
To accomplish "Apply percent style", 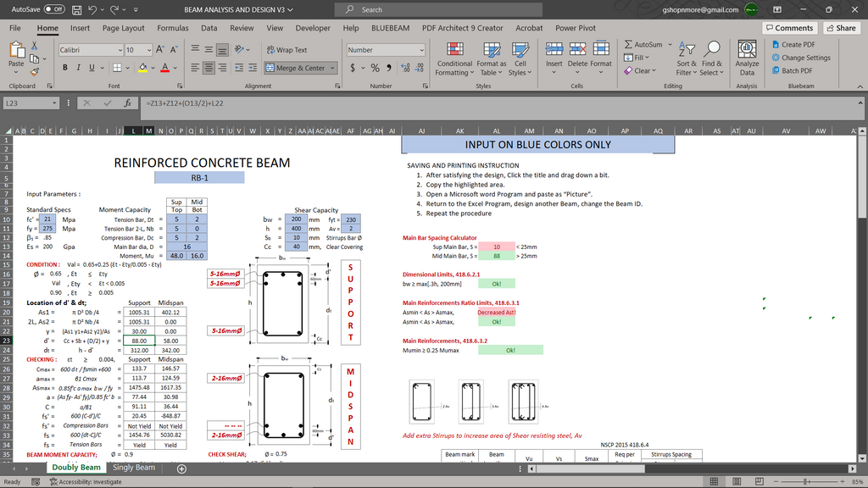I will pyautogui.click(x=375, y=68).
